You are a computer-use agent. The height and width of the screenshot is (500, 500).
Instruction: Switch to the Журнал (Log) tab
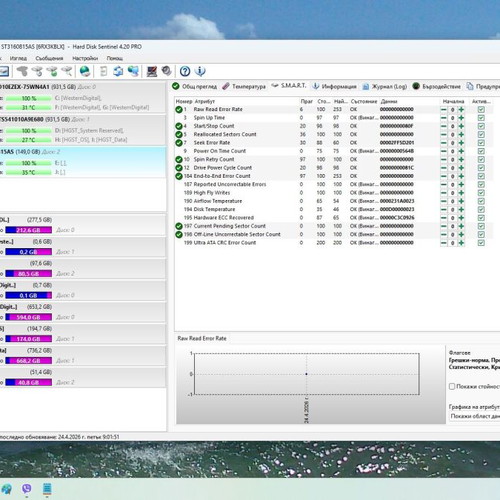385,86
